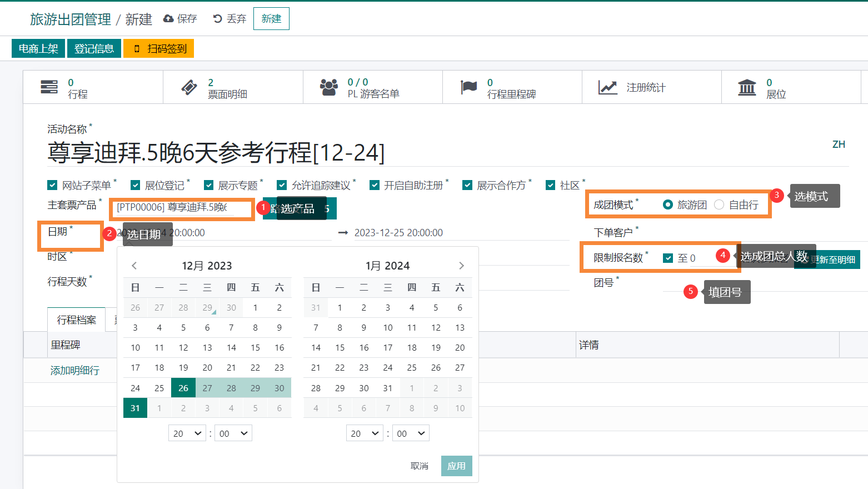Toggle the booth registration checkbox

(x=135, y=185)
